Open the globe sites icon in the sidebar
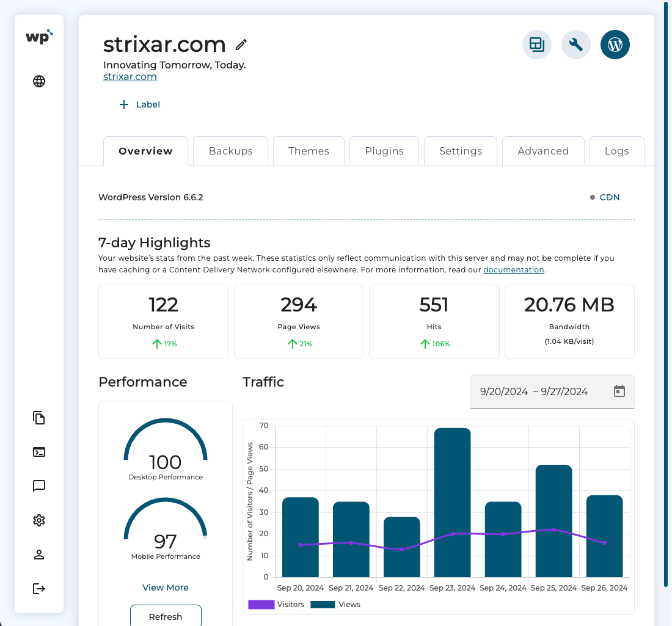Screen dimensions: 672x626 coord(39,81)
